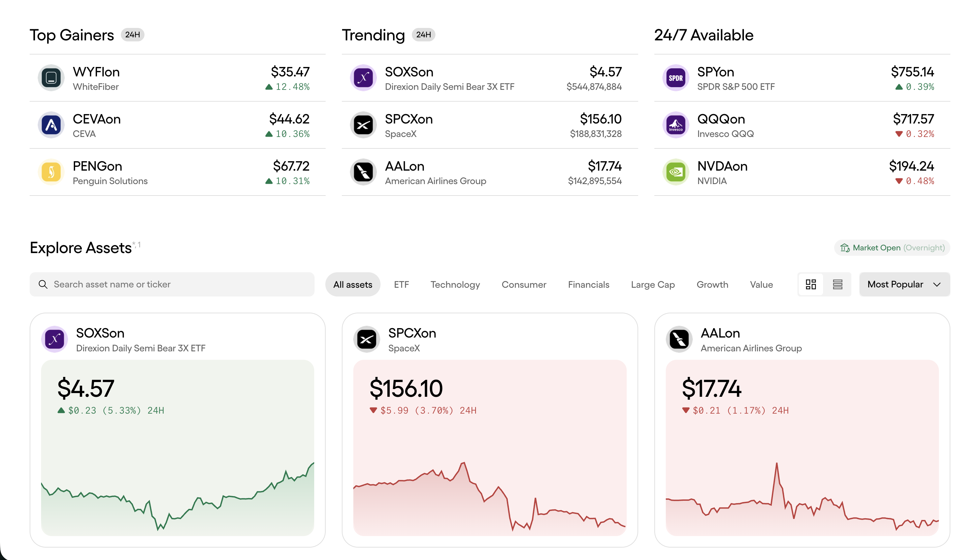Click the Market Open status icon
Viewport: 980px width, 560px height.
coord(845,248)
